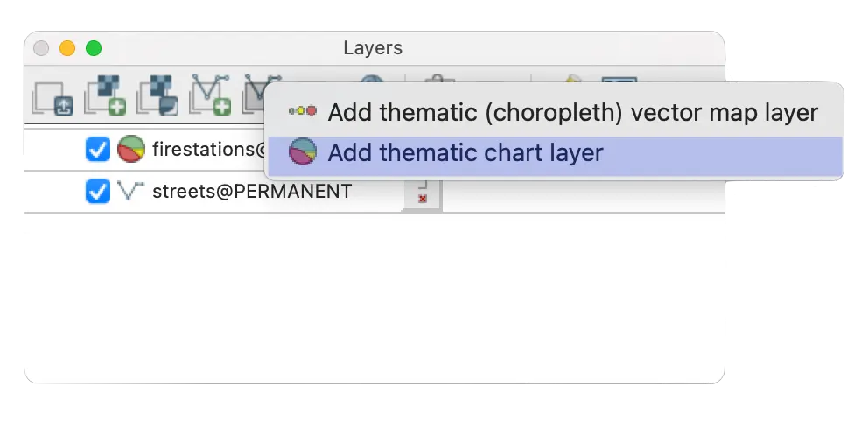868x422 pixels.
Task: Click the partially hidden globe toolbar icon
Action: tap(374, 78)
